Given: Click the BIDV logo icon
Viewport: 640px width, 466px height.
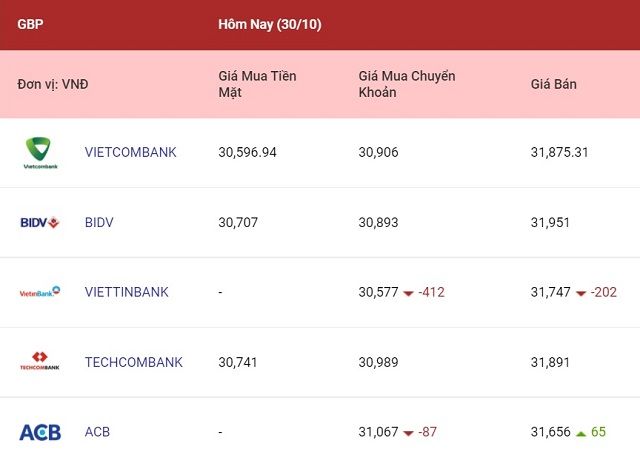Looking at the screenshot, I should coord(40,222).
